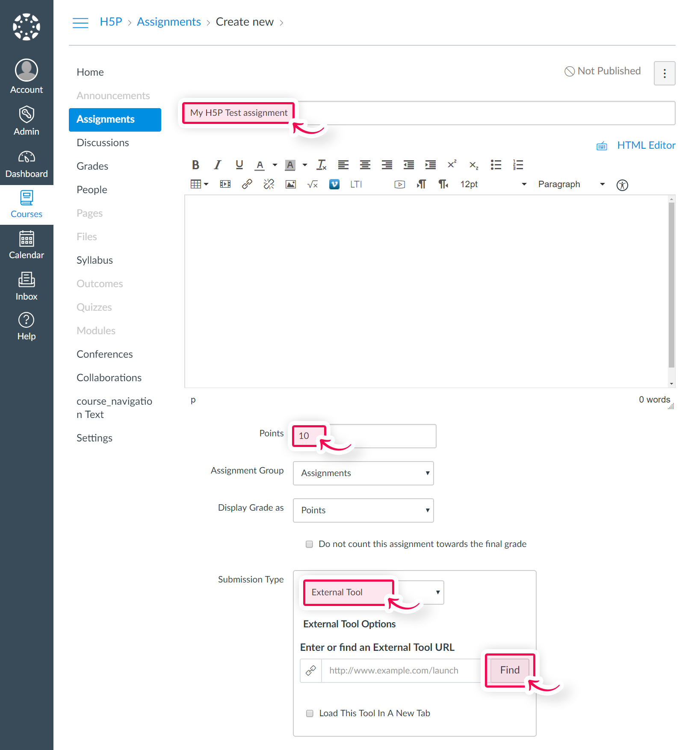Center align the text

coord(365,165)
